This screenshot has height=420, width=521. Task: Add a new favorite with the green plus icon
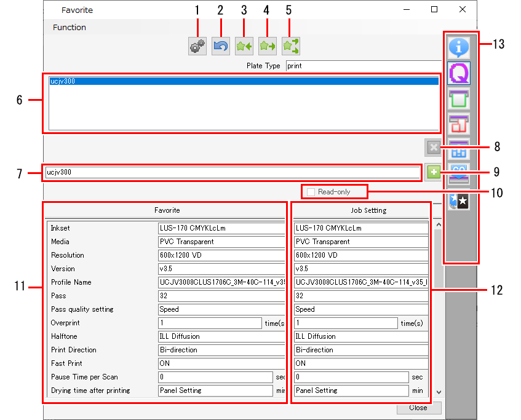click(x=434, y=172)
